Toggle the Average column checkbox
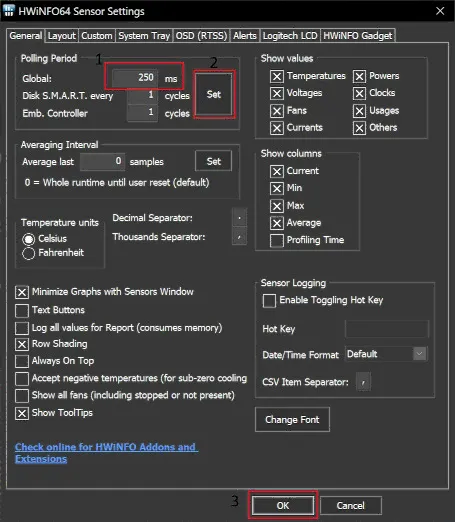Screen dimensions: 455x522 (x=277, y=223)
